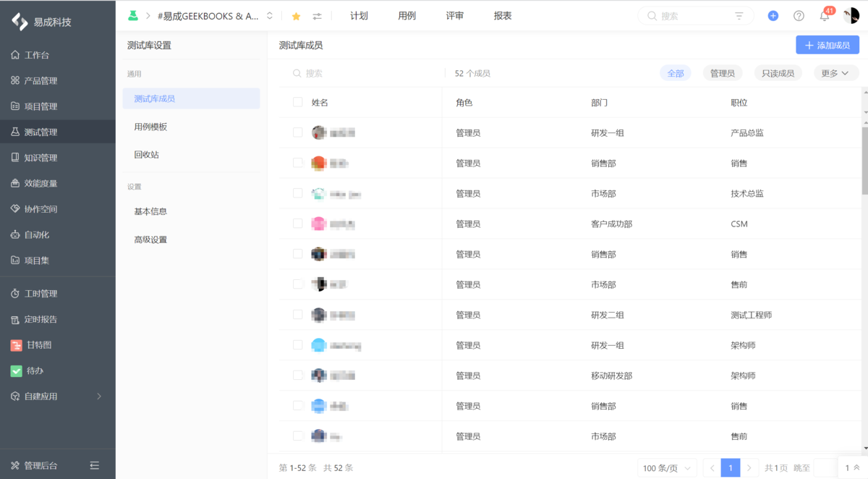The width and height of the screenshot is (868, 479).
Task: Open the 100 条/页 page size dropdown
Action: tap(665, 467)
